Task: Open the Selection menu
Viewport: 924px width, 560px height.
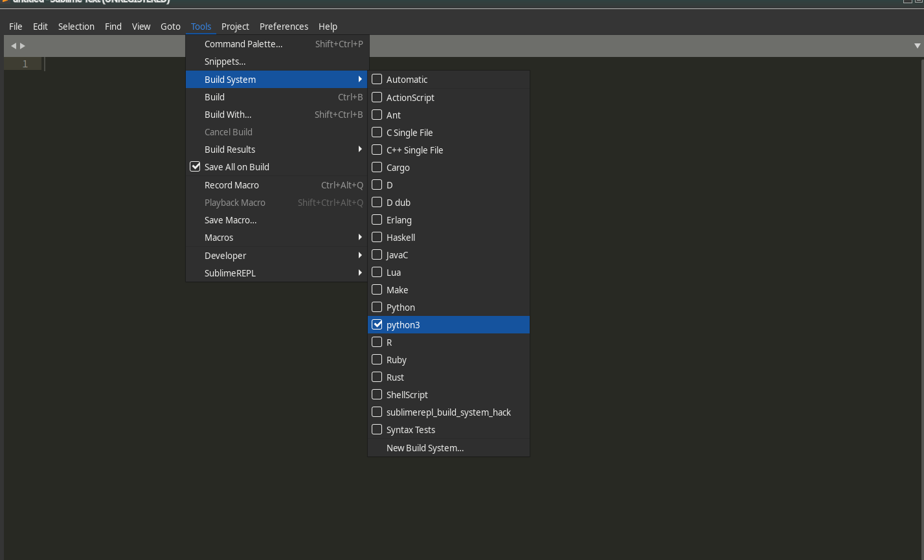Action: tap(76, 27)
